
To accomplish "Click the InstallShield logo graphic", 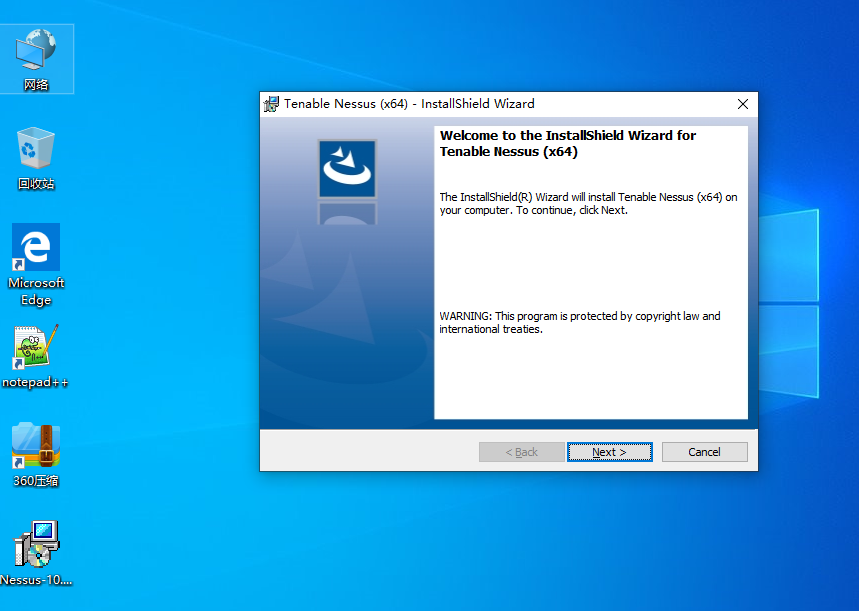I will pyautogui.click(x=347, y=169).
